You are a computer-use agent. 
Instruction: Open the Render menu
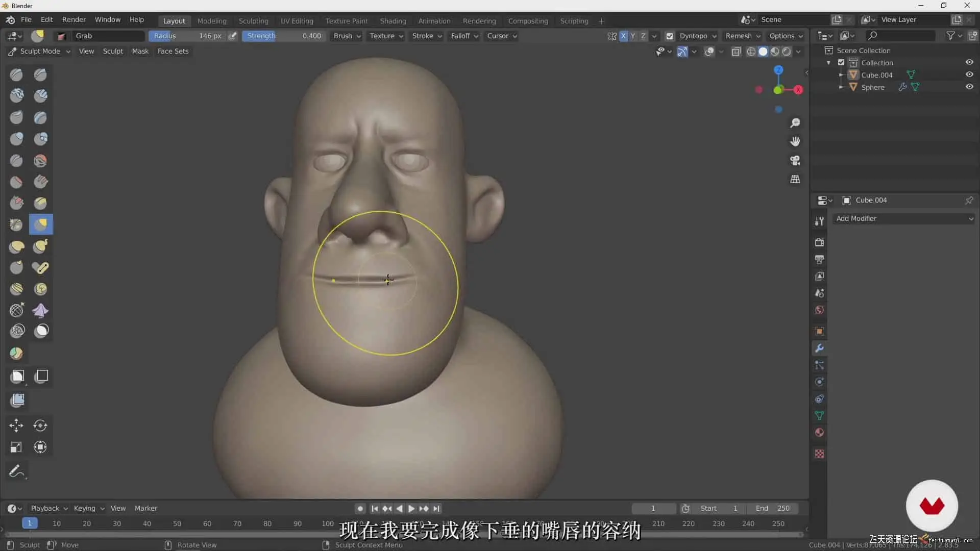(73, 19)
